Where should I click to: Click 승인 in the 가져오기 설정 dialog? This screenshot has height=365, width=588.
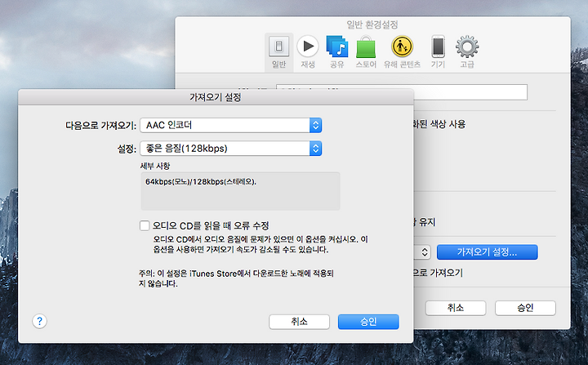coord(368,322)
